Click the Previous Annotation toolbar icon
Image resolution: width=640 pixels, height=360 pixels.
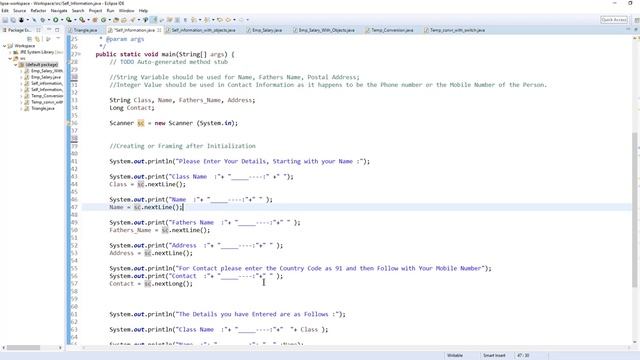point(207,20)
